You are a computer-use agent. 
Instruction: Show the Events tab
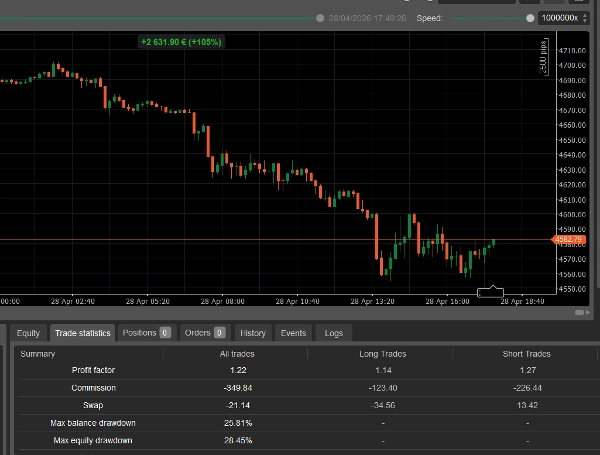(x=293, y=333)
